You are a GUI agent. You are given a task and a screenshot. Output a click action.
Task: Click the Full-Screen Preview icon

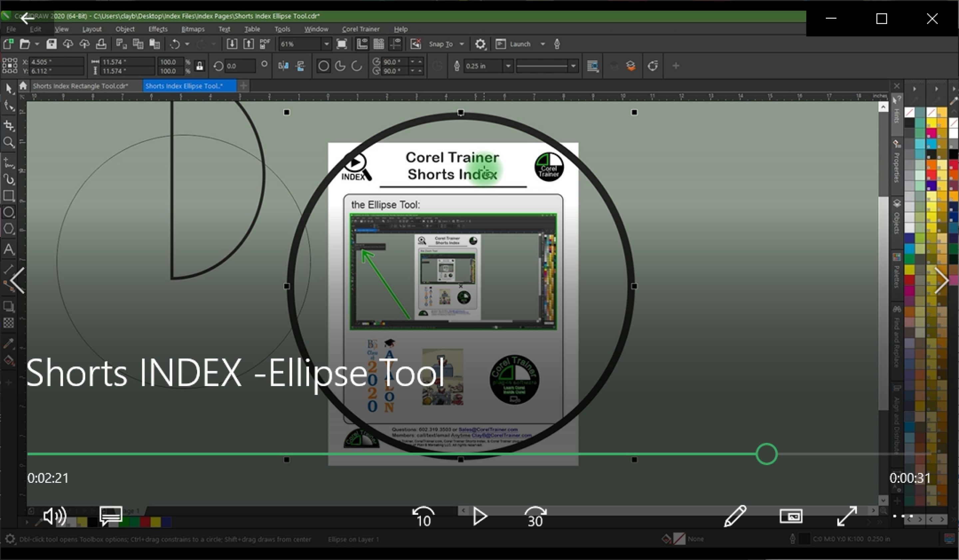pyautogui.click(x=342, y=44)
